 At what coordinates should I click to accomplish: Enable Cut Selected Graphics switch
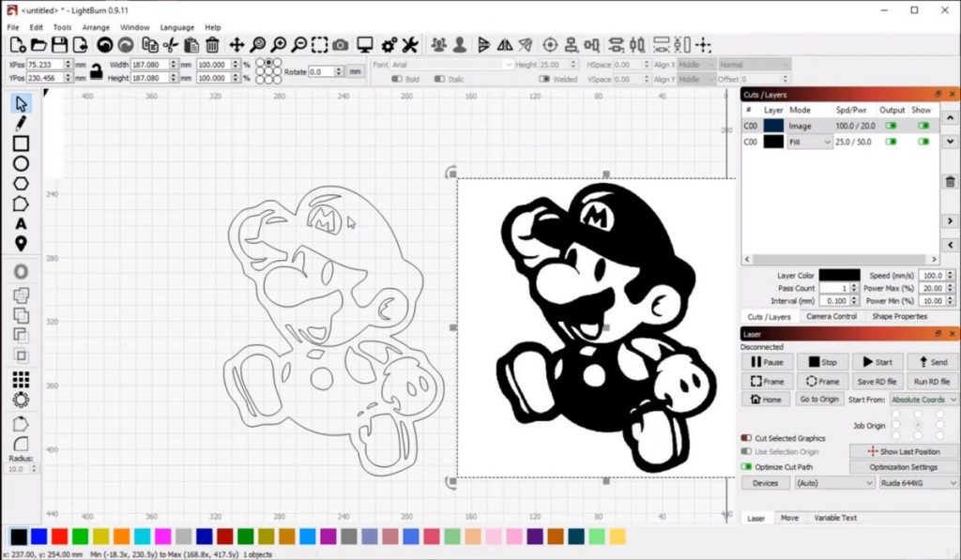pos(747,438)
